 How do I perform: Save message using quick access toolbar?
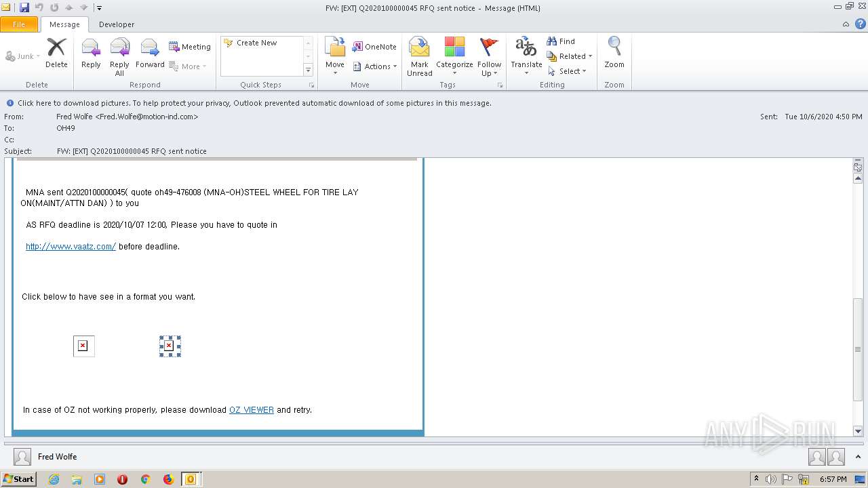click(24, 7)
